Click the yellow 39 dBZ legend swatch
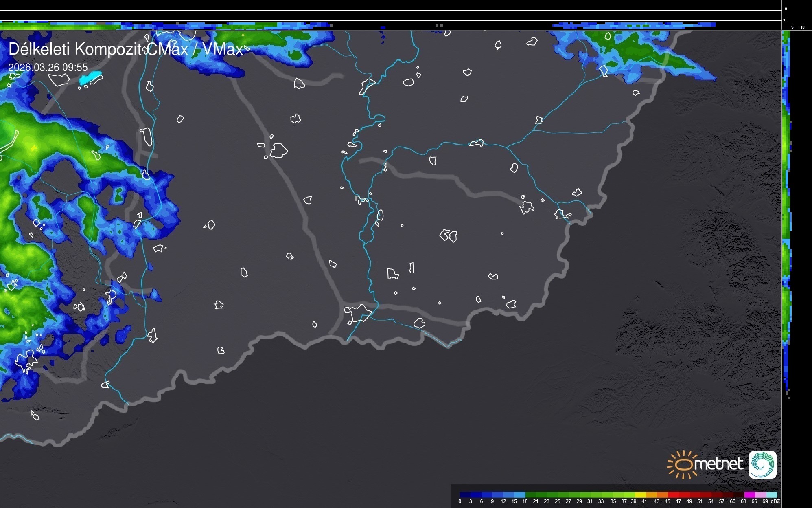This screenshot has height=508, width=812. pyautogui.click(x=640, y=495)
